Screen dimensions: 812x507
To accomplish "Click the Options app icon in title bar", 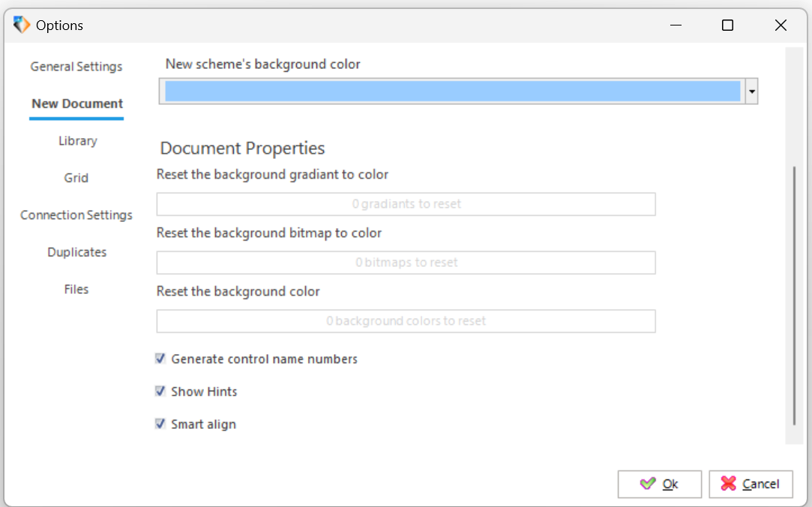I will (x=21, y=25).
